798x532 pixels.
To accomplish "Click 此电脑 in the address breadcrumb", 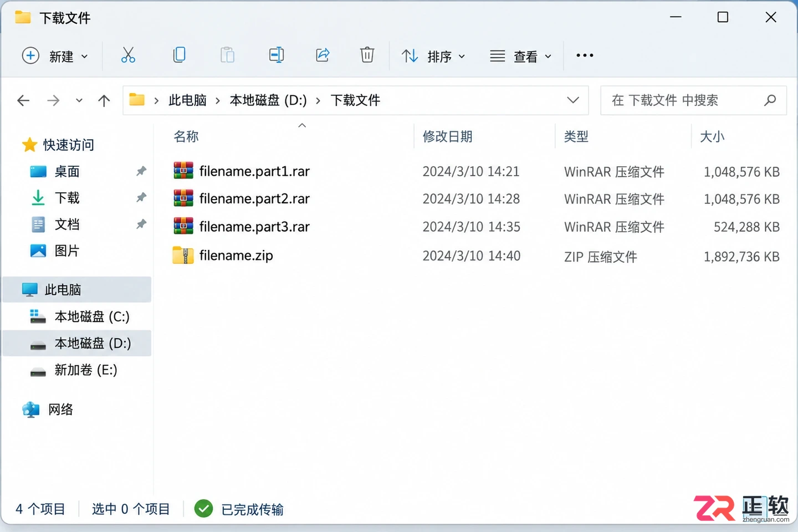I will point(187,100).
